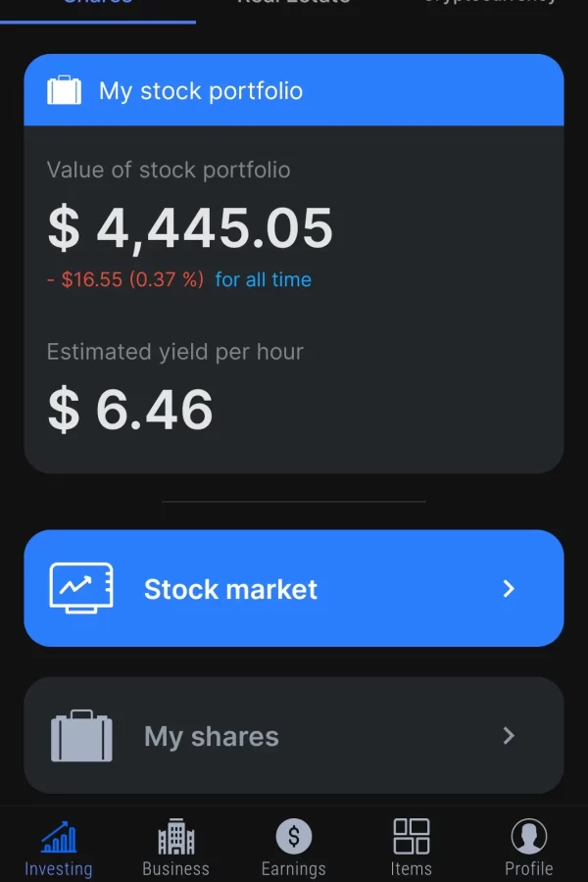Tap the My shares briefcase icon
The height and width of the screenshot is (882, 588).
point(81,736)
